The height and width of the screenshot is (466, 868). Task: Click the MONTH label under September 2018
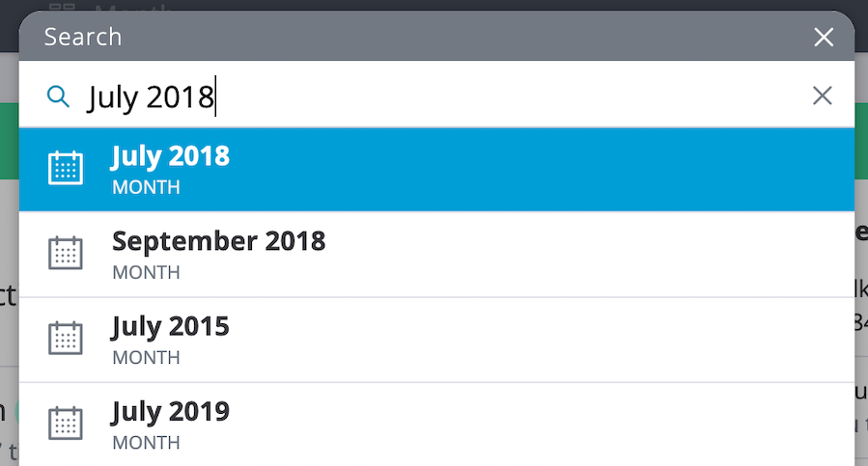click(x=146, y=272)
